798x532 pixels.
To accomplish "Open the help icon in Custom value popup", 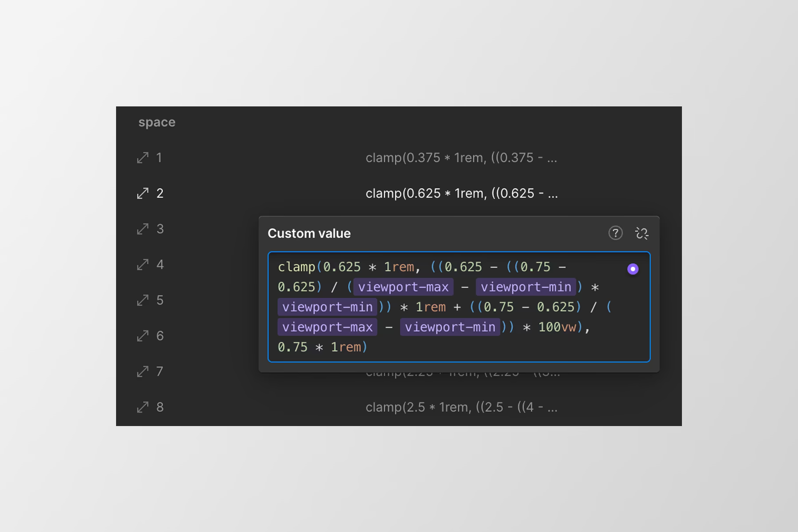I will tap(615, 233).
